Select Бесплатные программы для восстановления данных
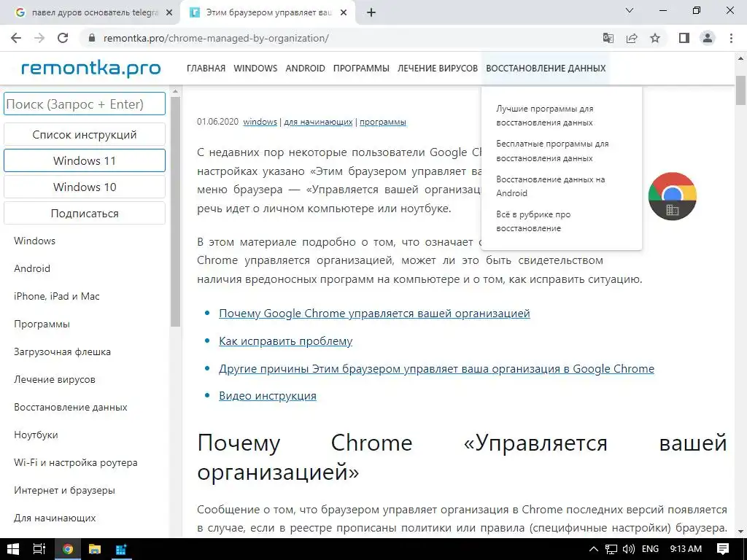Image resolution: width=747 pixels, height=560 pixels. click(552, 150)
